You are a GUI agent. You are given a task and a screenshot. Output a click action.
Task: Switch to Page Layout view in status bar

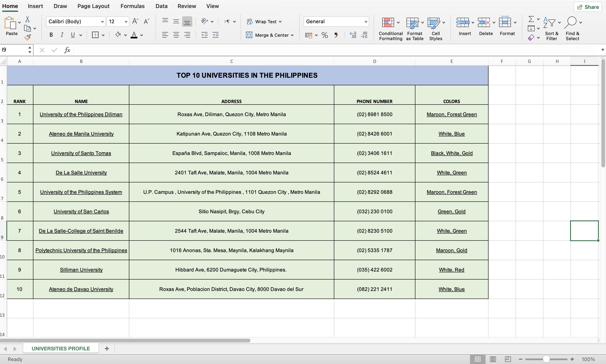point(493,359)
